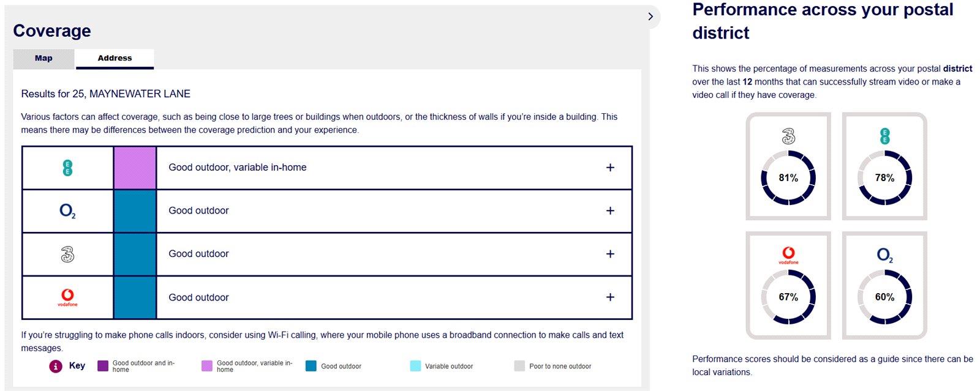This screenshot has height=391, width=980.
Task: Expand EE coverage row details
Action: [x=610, y=168]
